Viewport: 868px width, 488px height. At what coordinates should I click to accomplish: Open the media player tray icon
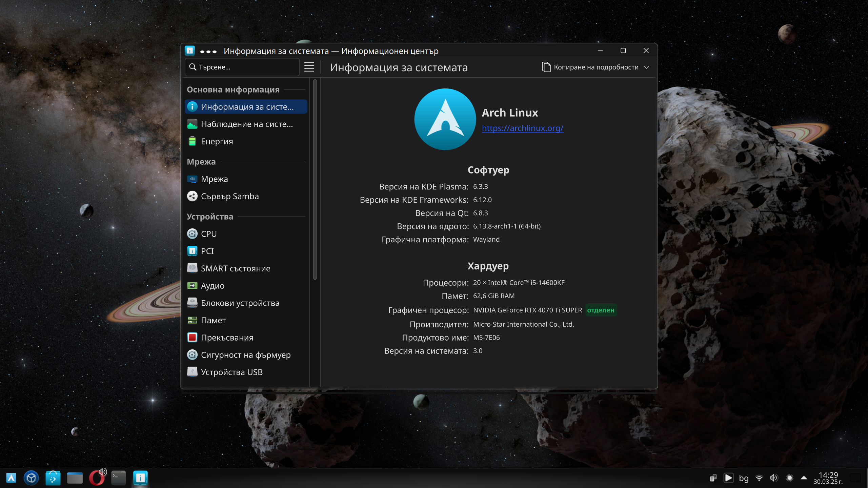[x=728, y=478]
